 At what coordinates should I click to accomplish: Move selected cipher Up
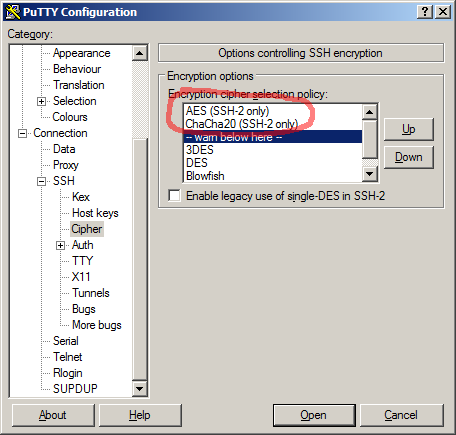(409, 129)
